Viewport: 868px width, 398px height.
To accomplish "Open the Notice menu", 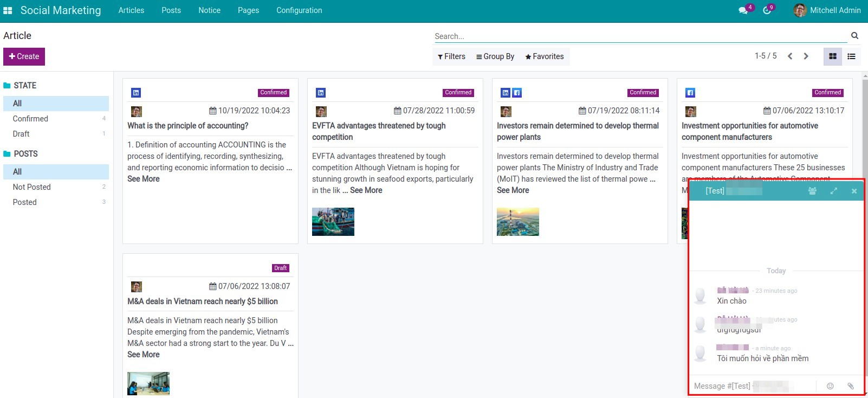I will click(x=209, y=10).
